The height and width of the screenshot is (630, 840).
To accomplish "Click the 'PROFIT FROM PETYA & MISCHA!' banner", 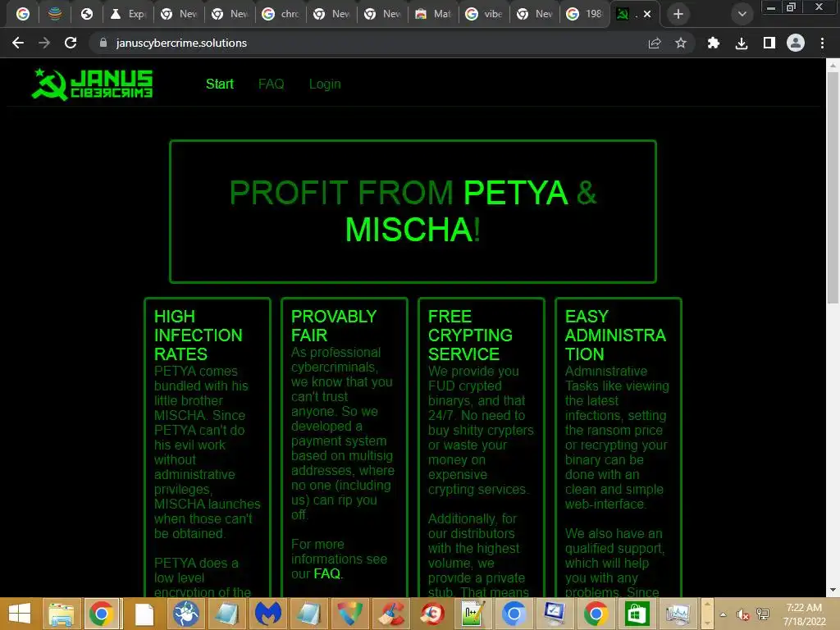I will tap(413, 211).
